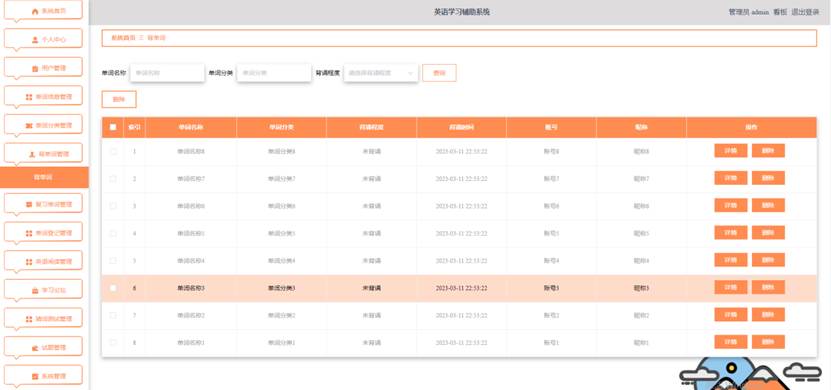Screen dimensions: 831x390
Task: Click 删除 for row 单词名称3
Action: [768, 287]
